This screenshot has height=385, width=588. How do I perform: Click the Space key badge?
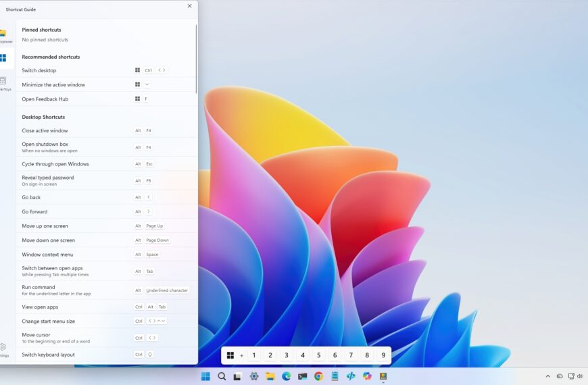tap(152, 254)
